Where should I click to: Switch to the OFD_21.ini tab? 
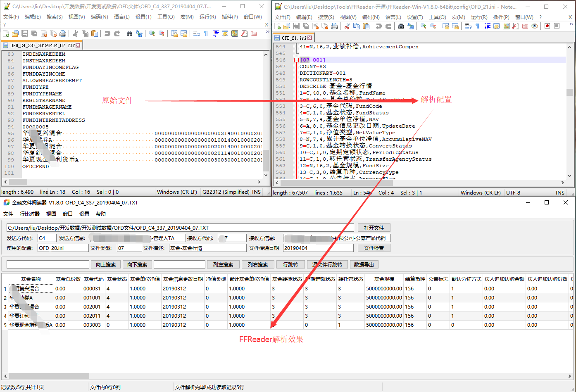(294, 37)
